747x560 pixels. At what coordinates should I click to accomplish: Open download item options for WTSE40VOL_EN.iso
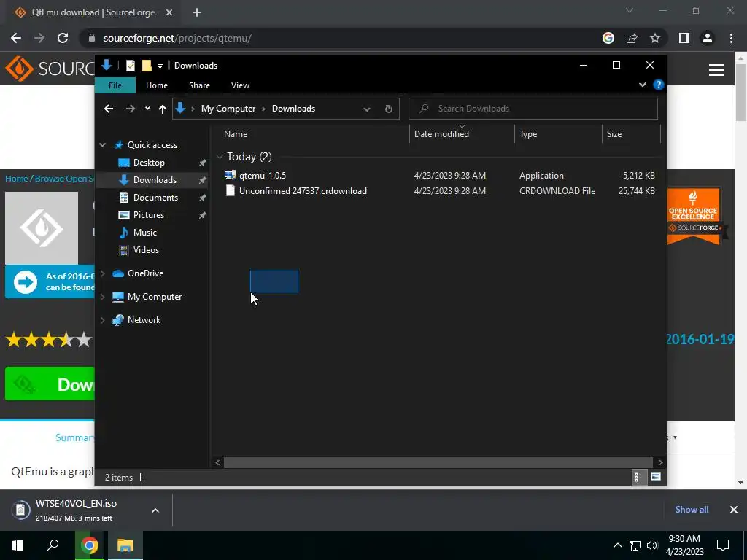pos(155,510)
